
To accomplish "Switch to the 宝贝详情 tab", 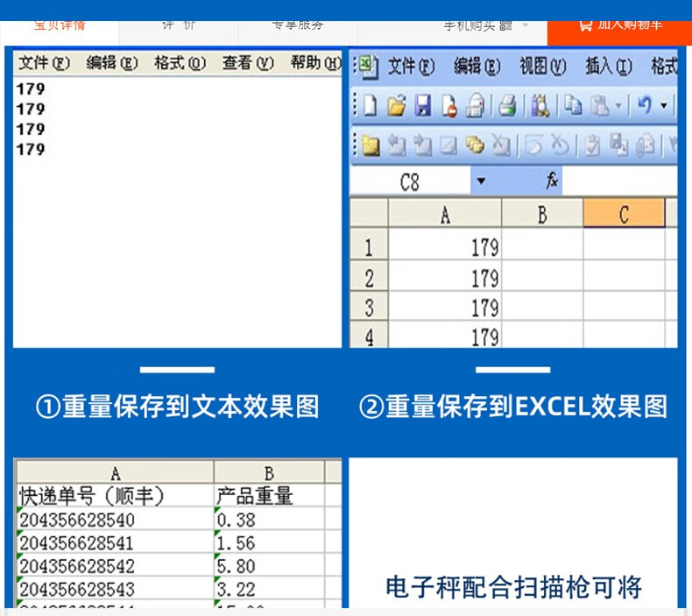I will point(60,25).
